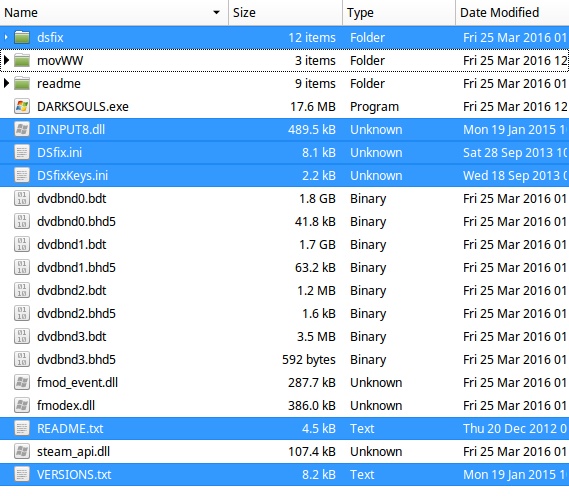Select the fmod_event.dll file name

point(77,382)
